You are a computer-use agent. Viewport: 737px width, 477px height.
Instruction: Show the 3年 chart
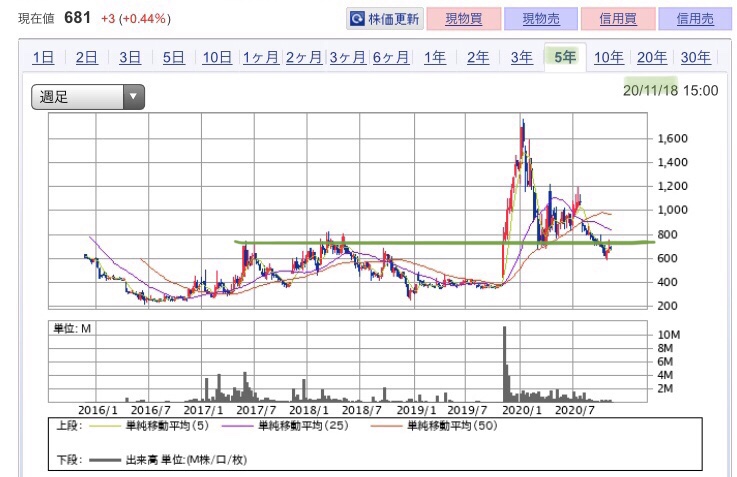click(522, 57)
